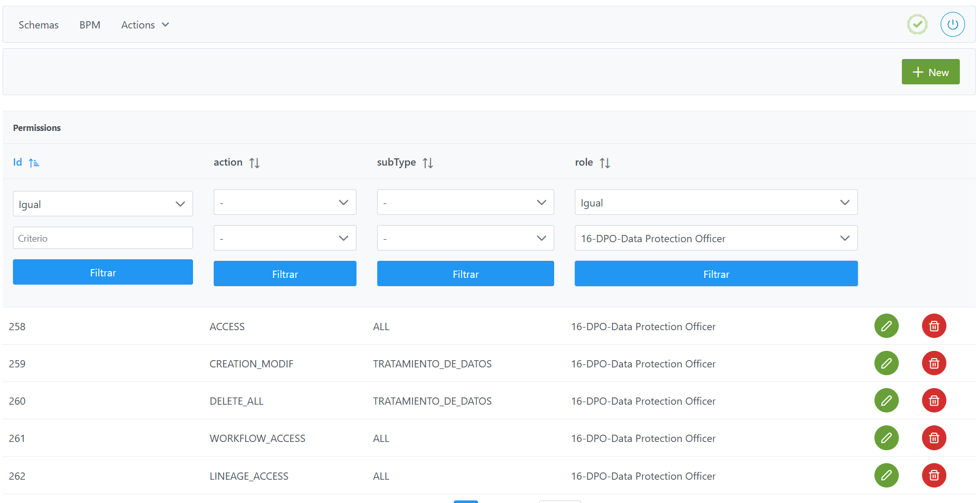The width and height of the screenshot is (980, 503).
Task: Expand the Actions menu
Action: [145, 25]
